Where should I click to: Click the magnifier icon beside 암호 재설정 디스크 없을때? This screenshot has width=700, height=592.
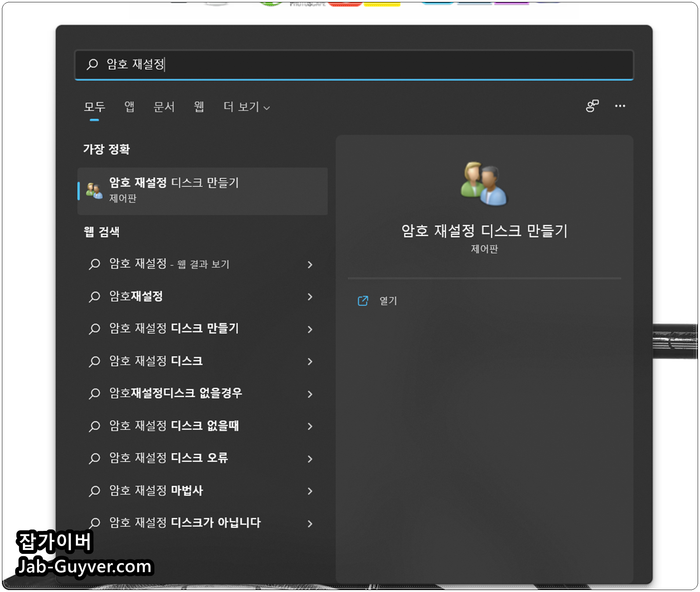tap(94, 426)
